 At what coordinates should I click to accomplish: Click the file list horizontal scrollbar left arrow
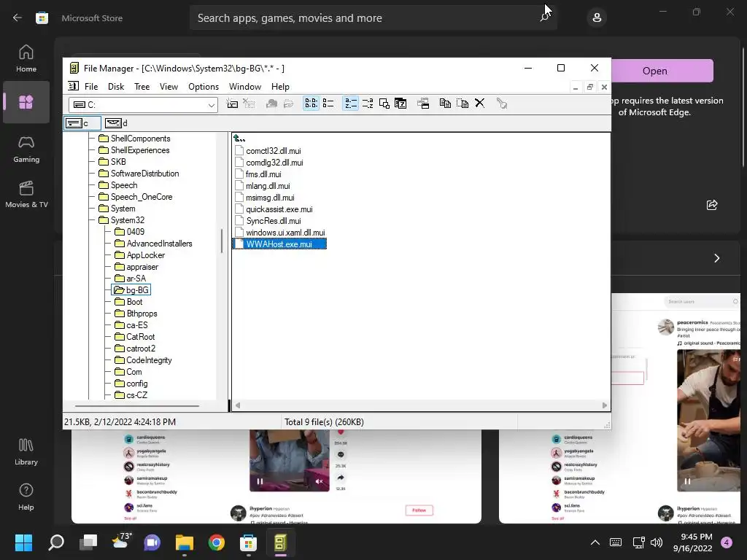(x=238, y=405)
